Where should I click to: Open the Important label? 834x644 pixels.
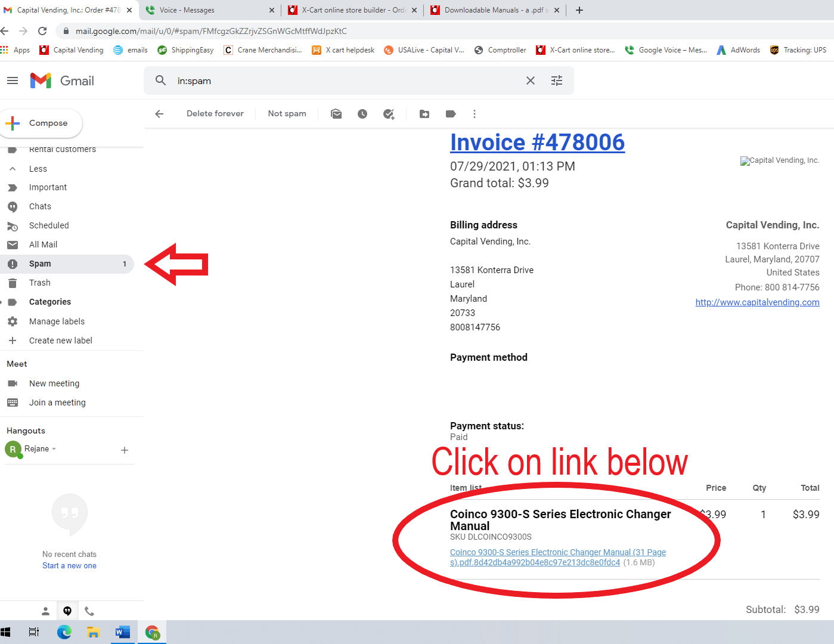click(48, 187)
